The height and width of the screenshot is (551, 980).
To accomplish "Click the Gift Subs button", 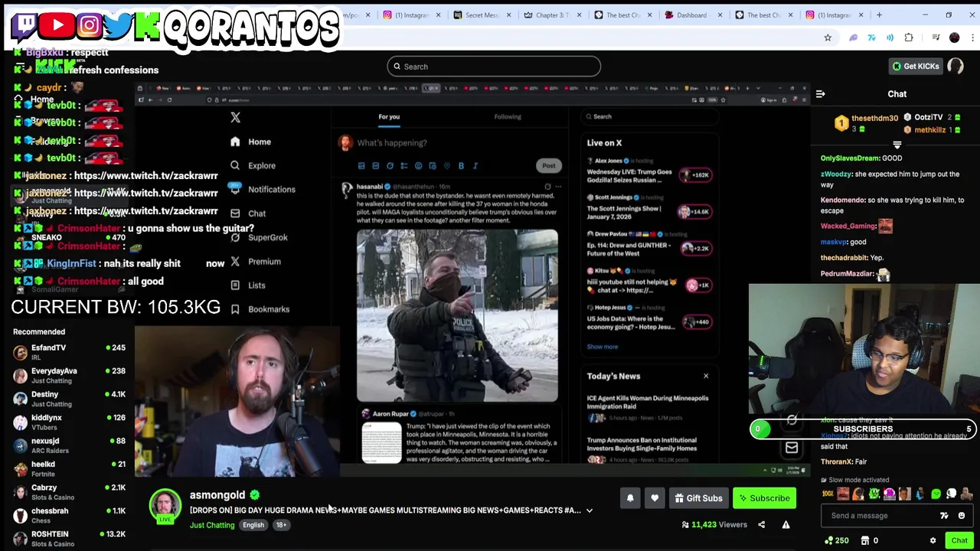I will coord(697,498).
